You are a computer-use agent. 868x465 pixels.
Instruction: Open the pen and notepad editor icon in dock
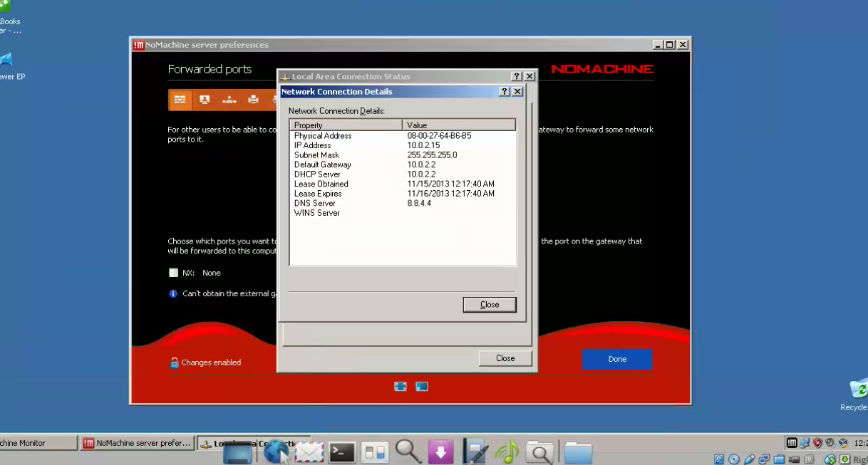[475, 452]
